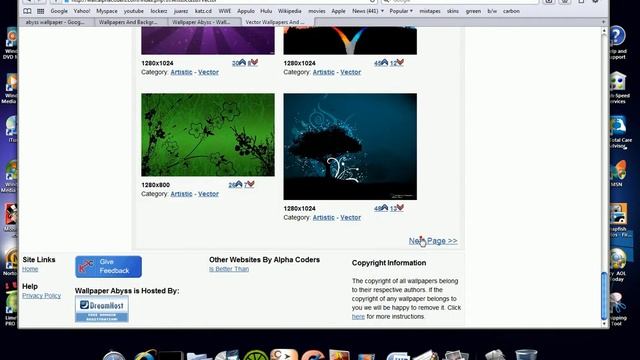Open a new tab with the plus button

pyautogui.click(x=603, y=22)
